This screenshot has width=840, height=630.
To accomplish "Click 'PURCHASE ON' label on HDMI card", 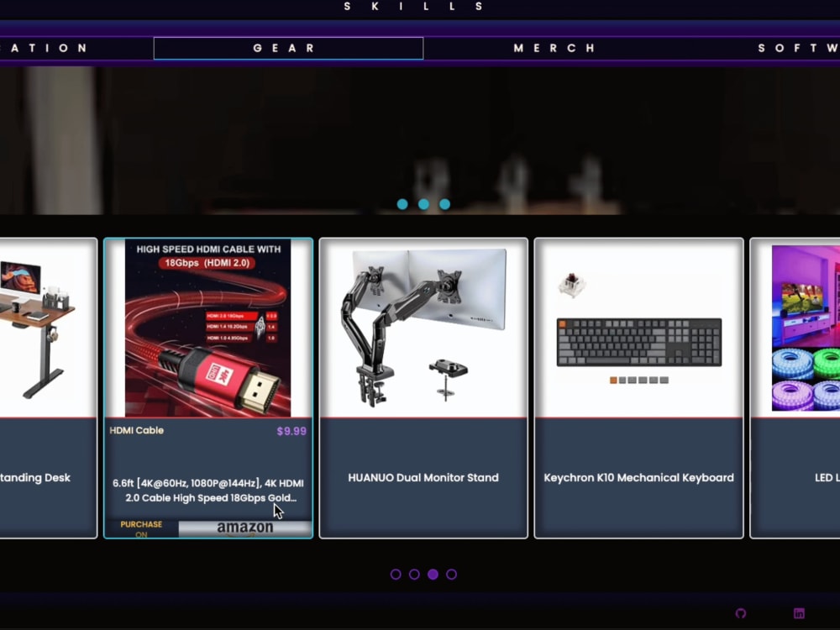I will tap(141, 528).
